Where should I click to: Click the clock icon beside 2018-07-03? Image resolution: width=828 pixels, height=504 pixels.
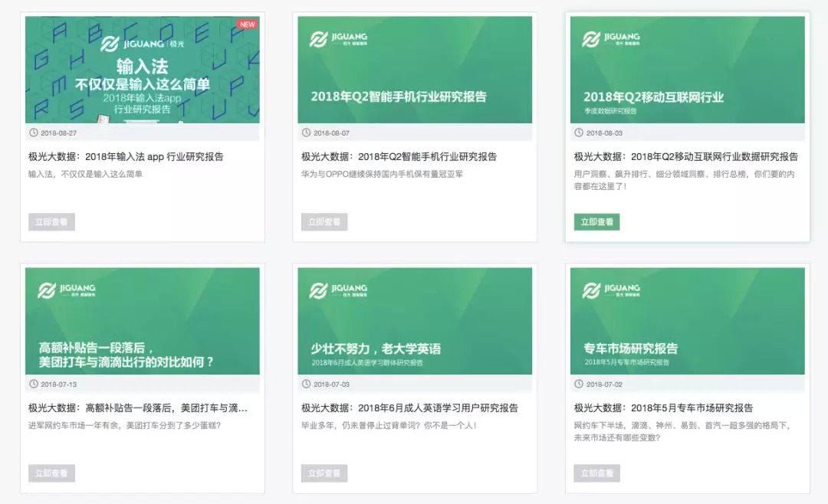click(x=306, y=384)
